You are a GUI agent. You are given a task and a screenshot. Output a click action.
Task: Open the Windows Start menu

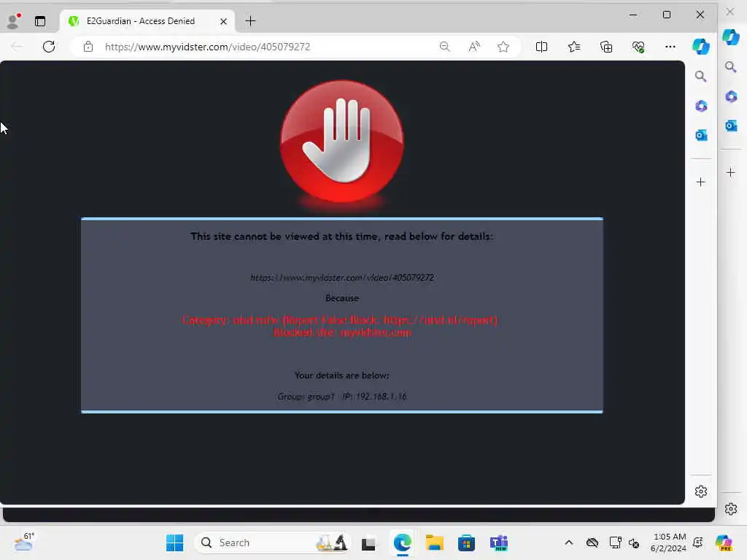point(174,542)
